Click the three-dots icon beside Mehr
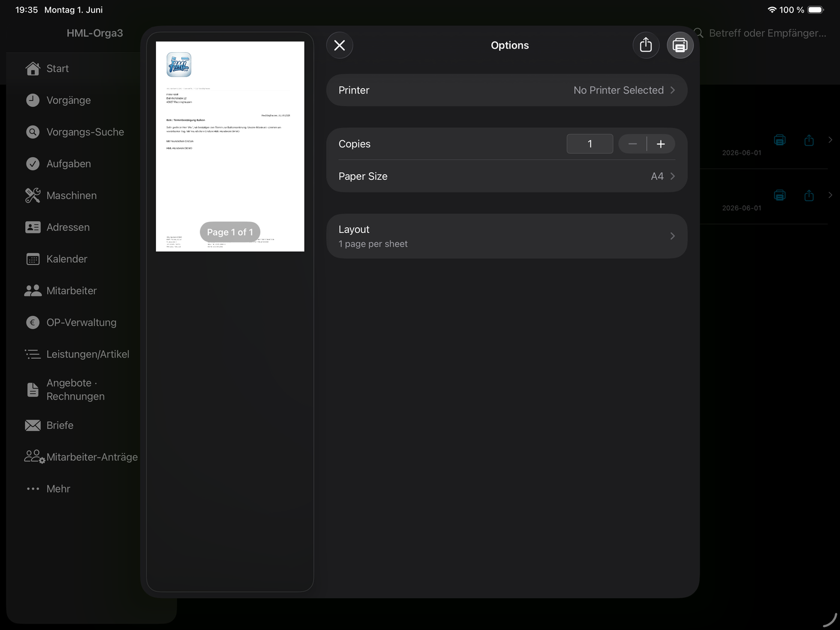840x630 pixels. 33,489
